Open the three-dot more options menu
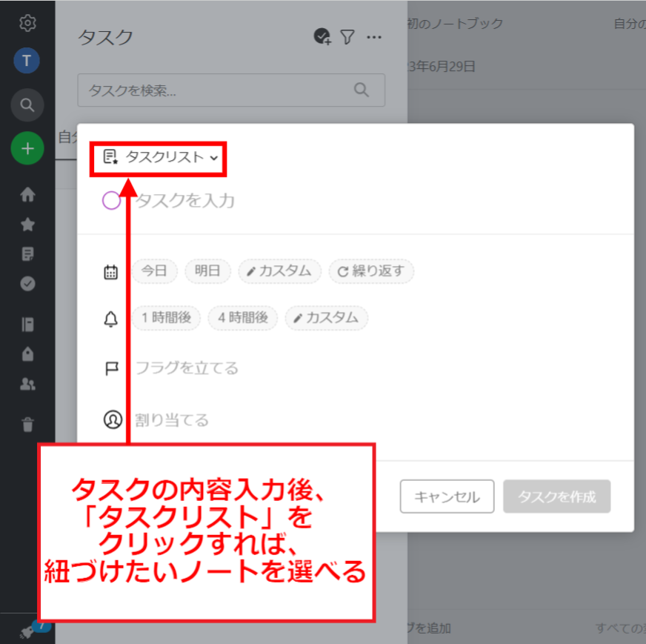Screen dimensions: 646x644 click(x=375, y=37)
